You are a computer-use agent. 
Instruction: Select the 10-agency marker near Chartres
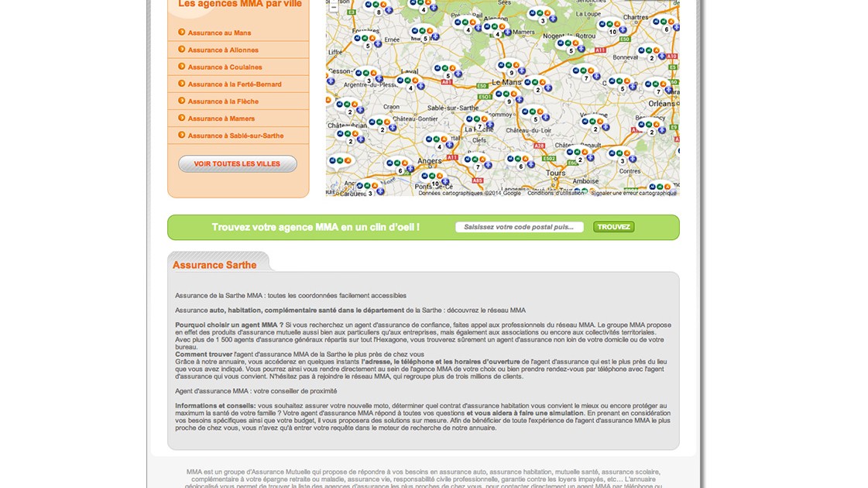coord(612,28)
